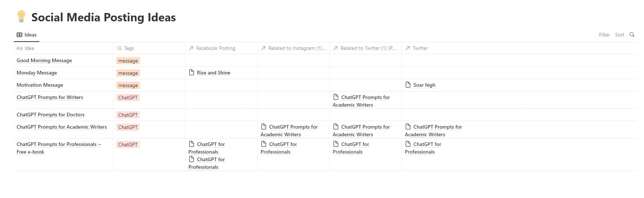Open the Soar high linked page
The image size is (644, 198).
(424, 85)
